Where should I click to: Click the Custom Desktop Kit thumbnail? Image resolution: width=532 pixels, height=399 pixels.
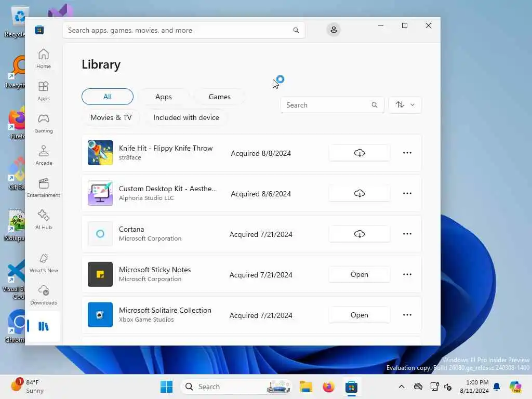(x=100, y=193)
